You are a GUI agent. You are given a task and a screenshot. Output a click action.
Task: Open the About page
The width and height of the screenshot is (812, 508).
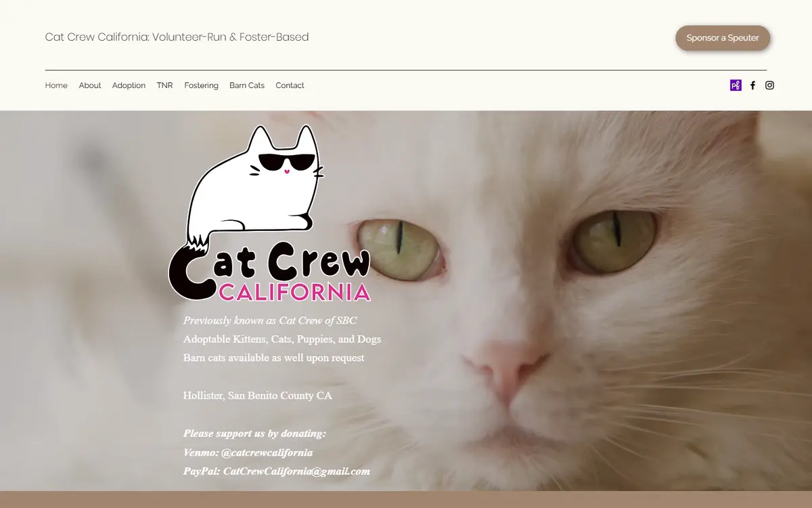[x=90, y=85]
